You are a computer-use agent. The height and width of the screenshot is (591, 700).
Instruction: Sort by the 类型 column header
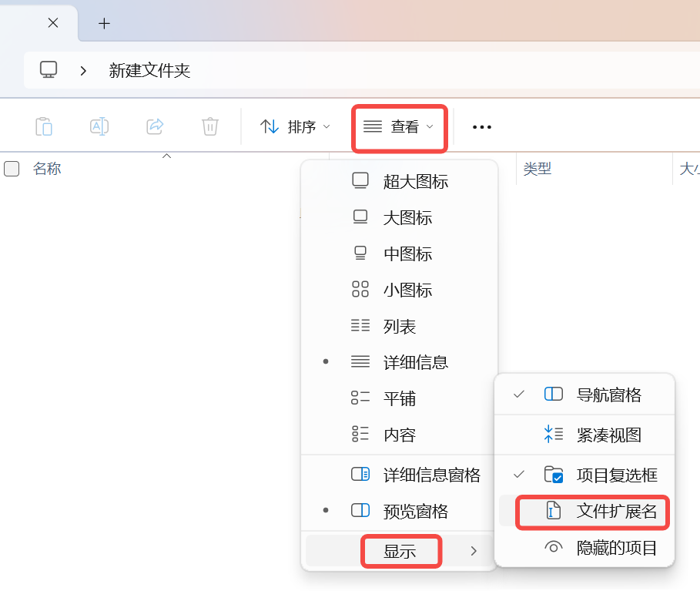(538, 169)
